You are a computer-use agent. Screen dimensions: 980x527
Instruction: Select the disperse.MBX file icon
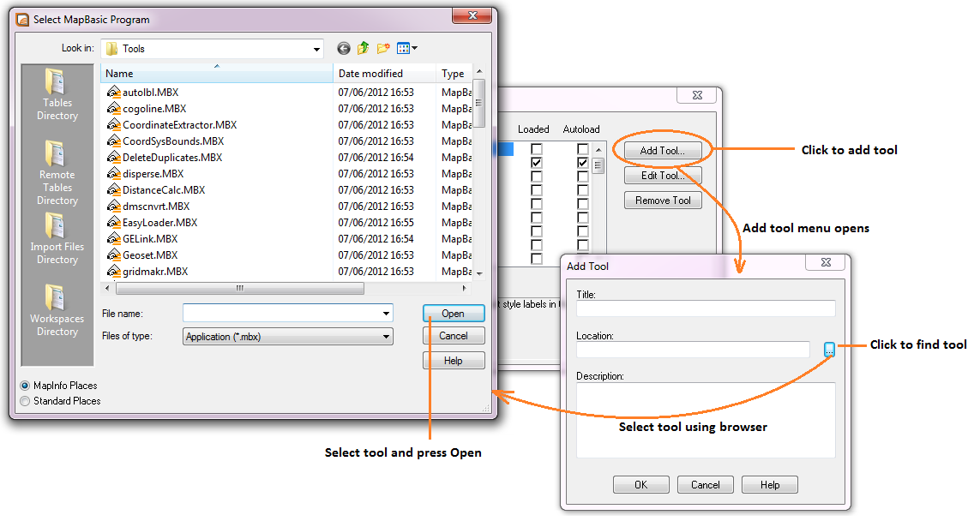113,174
